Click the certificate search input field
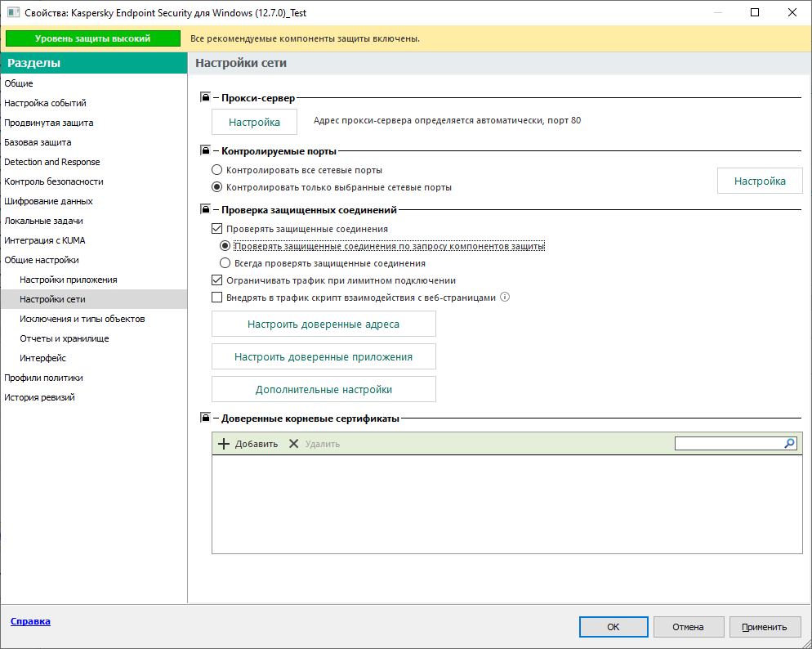The width and height of the screenshot is (812, 649). [728, 443]
